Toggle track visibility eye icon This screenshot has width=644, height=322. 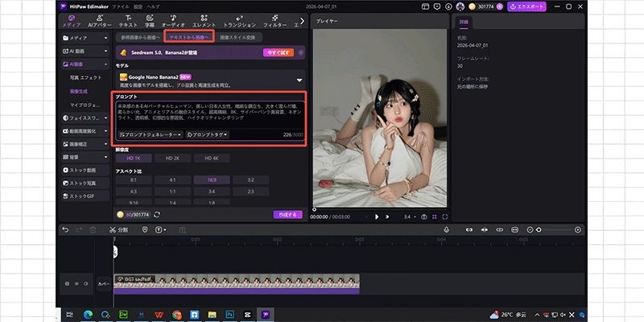(x=78, y=283)
